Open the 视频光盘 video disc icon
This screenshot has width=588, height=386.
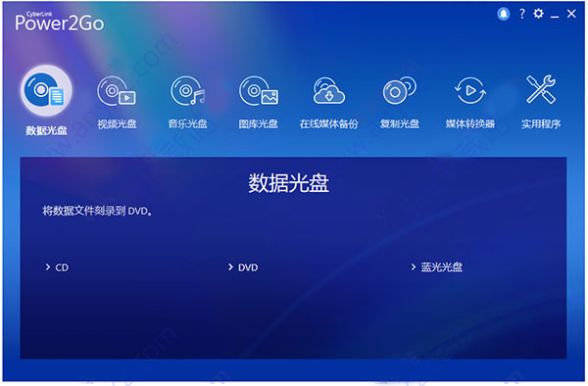point(117,91)
